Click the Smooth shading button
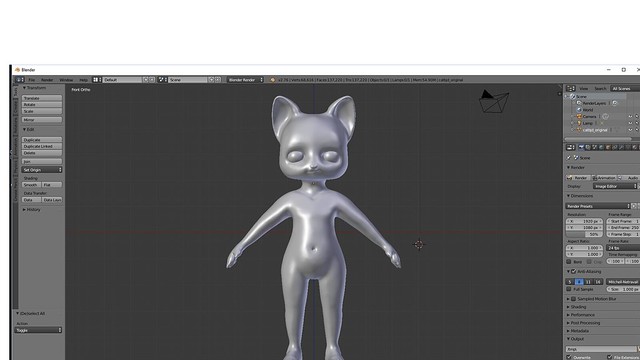Screen dimensions: 640x360 pos(31,185)
